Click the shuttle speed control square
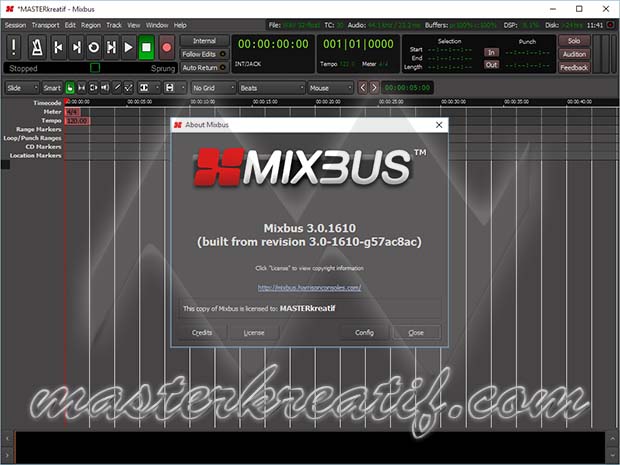620x465 pixels. point(95,68)
